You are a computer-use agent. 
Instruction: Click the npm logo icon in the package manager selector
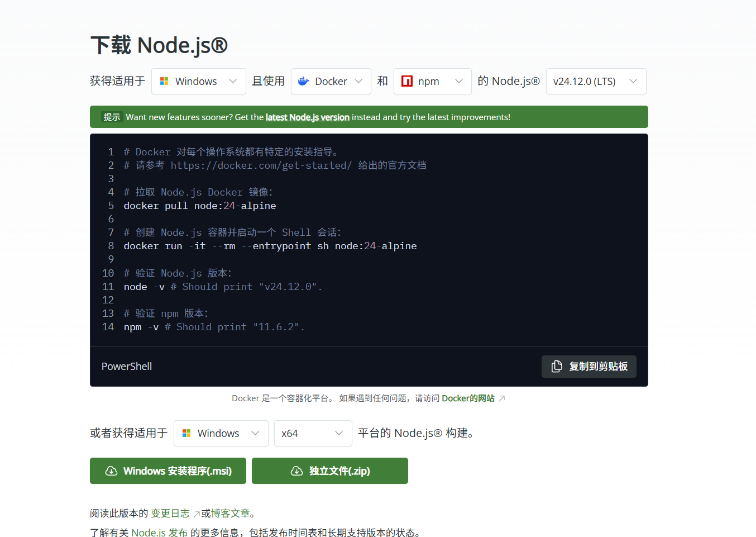point(406,81)
